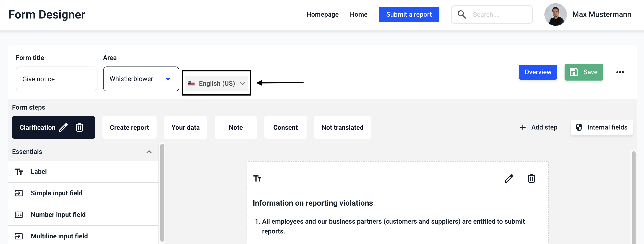Click the Submit a report button
This screenshot has height=244, width=644.
tap(409, 15)
